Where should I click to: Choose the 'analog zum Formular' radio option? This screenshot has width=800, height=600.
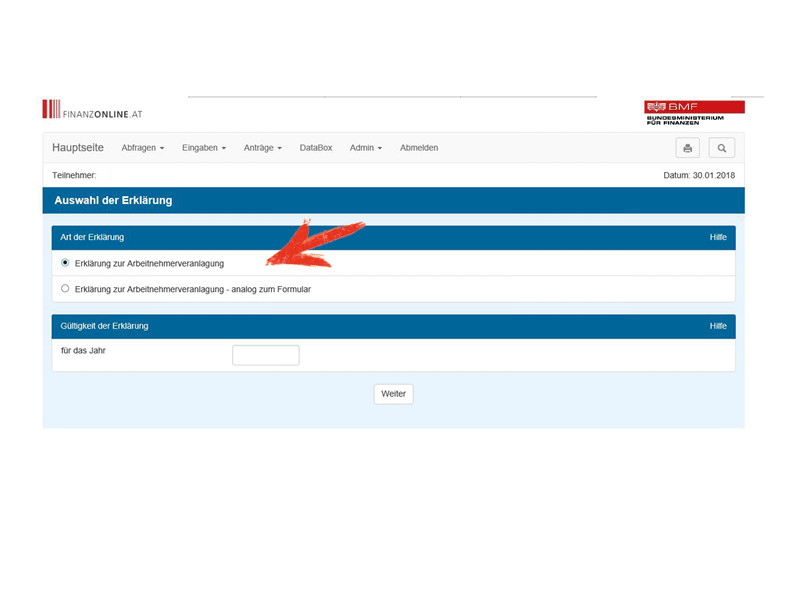tap(65, 289)
